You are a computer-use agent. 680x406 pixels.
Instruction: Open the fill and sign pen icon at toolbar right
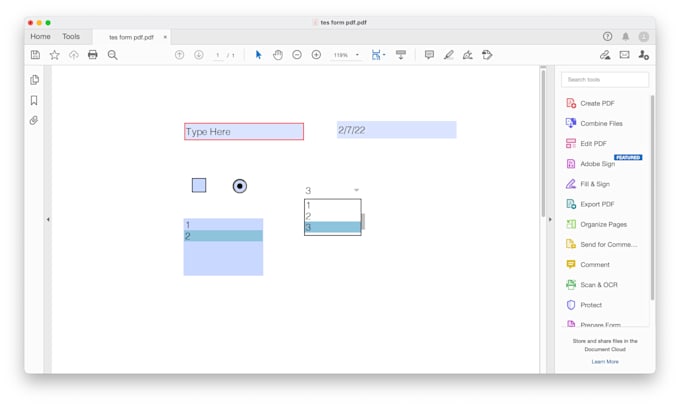(605, 55)
